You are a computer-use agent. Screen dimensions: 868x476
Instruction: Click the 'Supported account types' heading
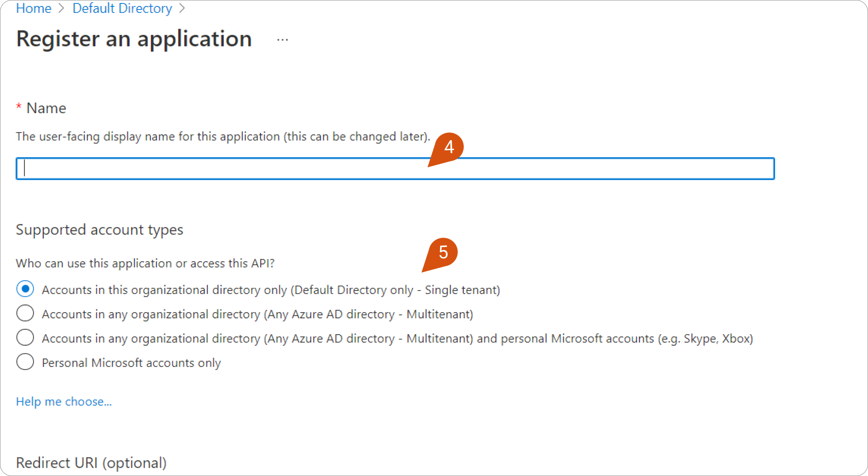click(100, 230)
